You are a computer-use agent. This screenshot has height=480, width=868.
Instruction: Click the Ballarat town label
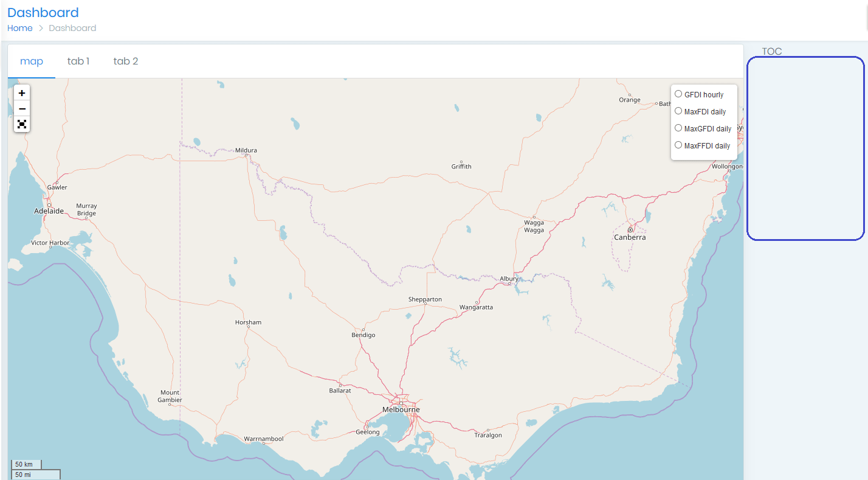coord(340,391)
